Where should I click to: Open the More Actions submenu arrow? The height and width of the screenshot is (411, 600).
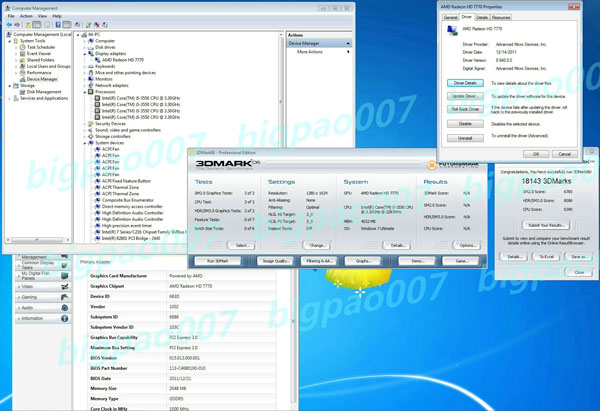click(348, 52)
